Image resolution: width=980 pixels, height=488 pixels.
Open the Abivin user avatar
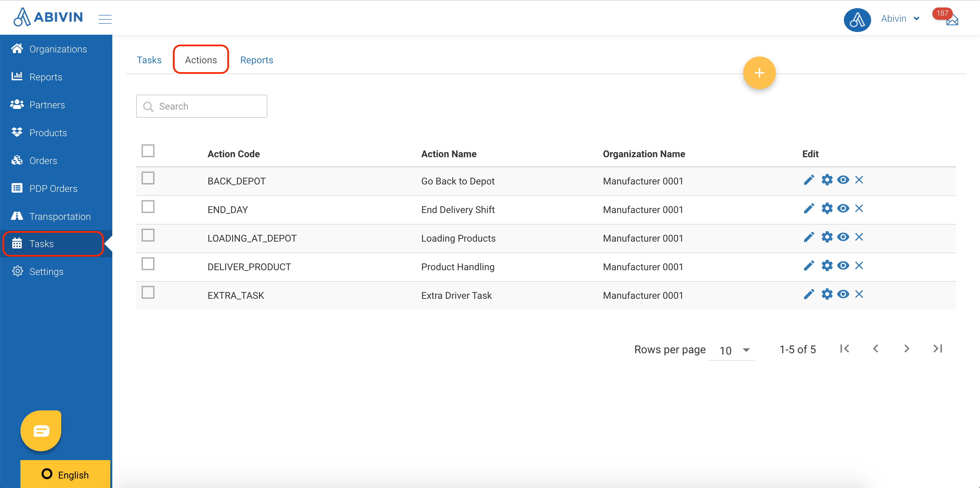(x=857, y=20)
